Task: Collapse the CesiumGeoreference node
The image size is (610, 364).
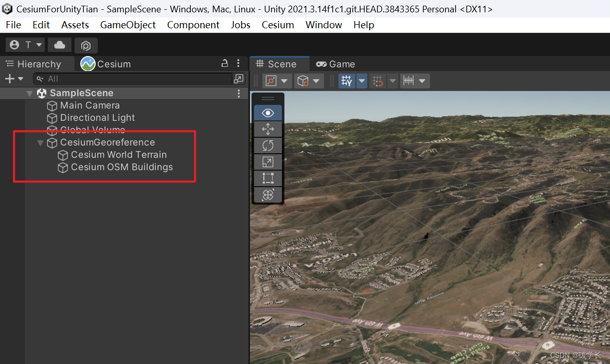Action: click(40, 143)
